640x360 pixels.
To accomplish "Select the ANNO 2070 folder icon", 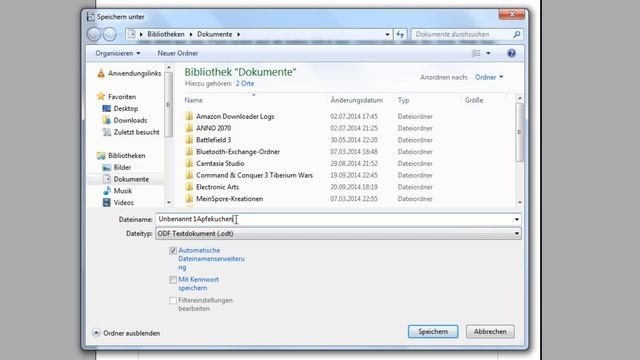I will pos(189,128).
